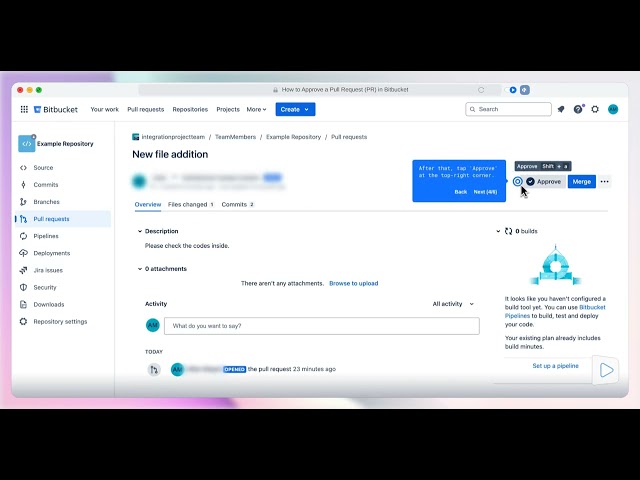This screenshot has width=640, height=480.
Task: Click the Browse to upload link
Action: click(x=353, y=283)
